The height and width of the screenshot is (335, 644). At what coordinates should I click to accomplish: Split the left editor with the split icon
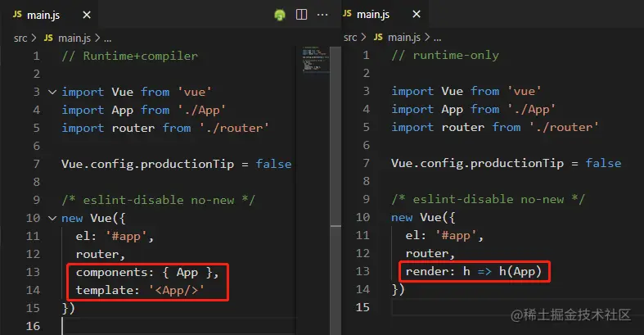301,15
